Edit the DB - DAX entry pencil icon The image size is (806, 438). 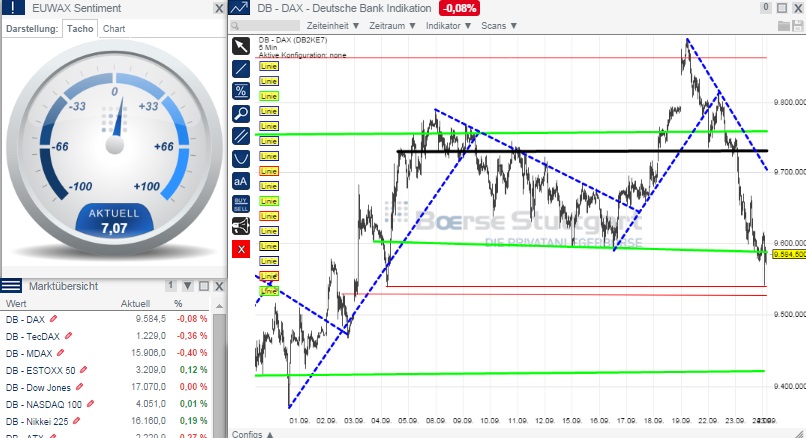click(x=53, y=319)
